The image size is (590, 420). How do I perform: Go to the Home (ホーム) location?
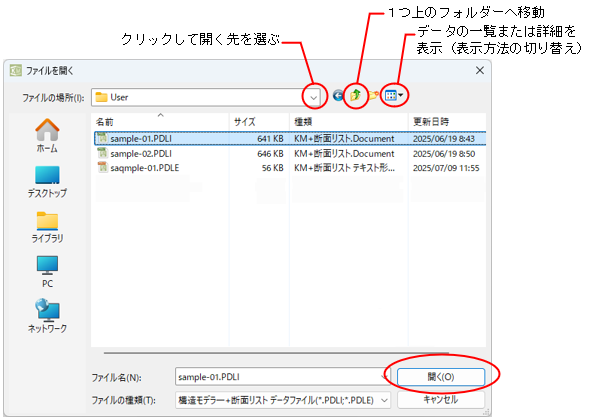[x=47, y=135]
